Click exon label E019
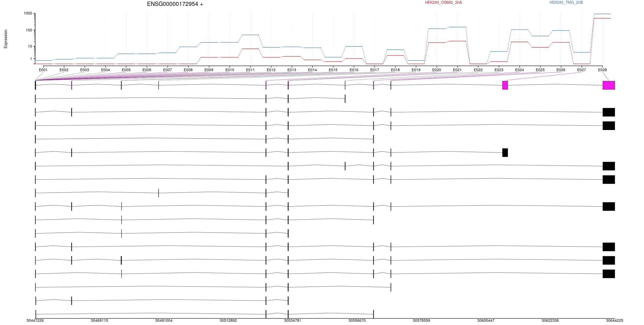Viewport: 644px width, 325px height. (x=416, y=70)
